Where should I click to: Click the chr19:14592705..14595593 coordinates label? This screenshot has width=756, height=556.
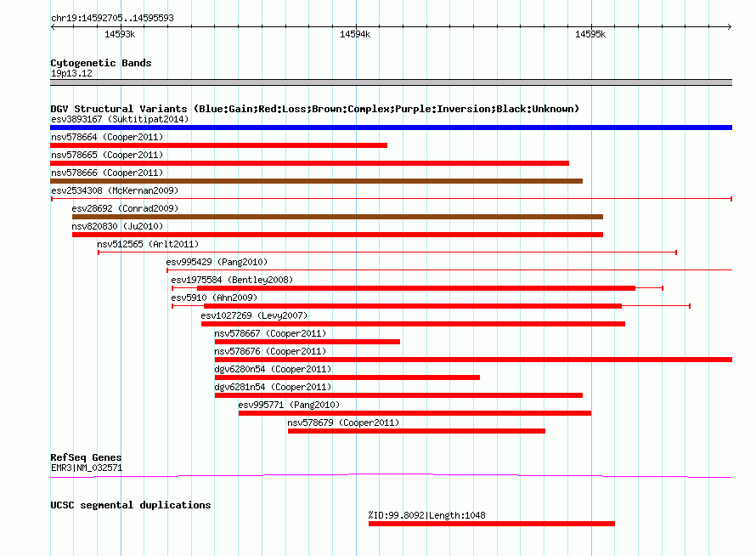coord(112,18)
